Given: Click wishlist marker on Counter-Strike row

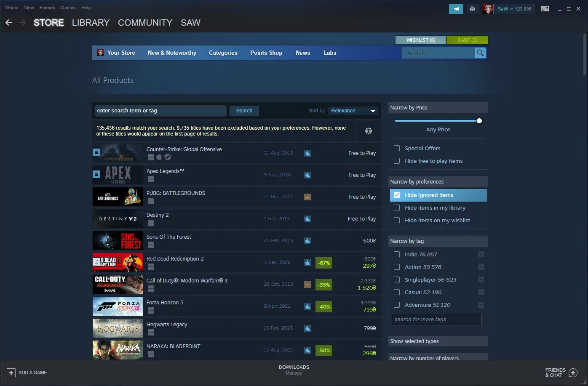Looking at the screenshot, I should [x=96, y=152].
